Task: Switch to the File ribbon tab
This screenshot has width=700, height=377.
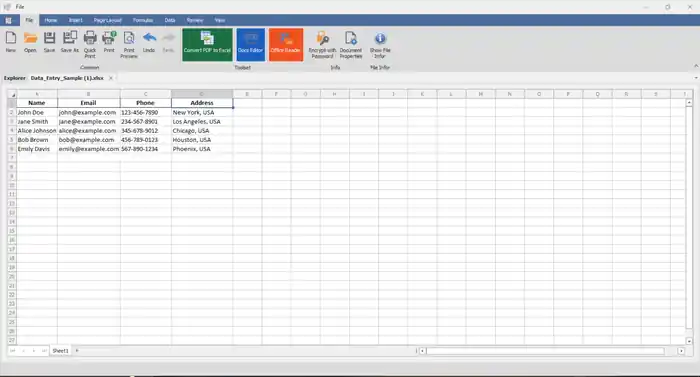Action: pos(29,20)
